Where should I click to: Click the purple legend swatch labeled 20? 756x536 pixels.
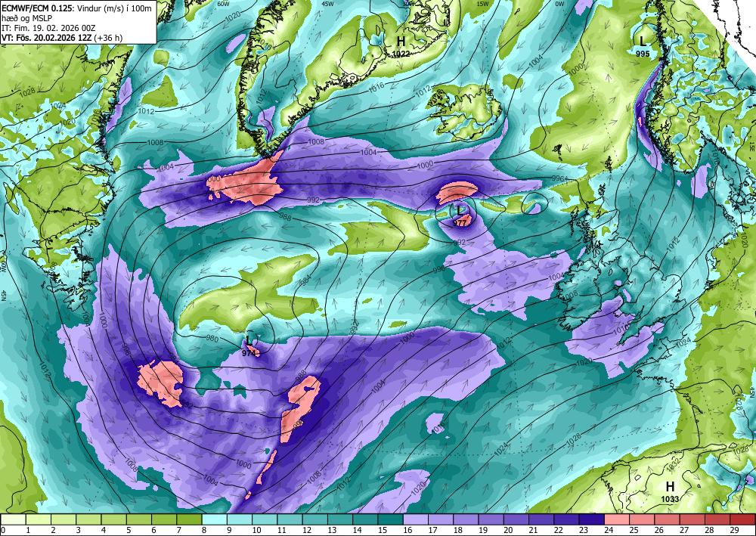(x=516, y=519)
